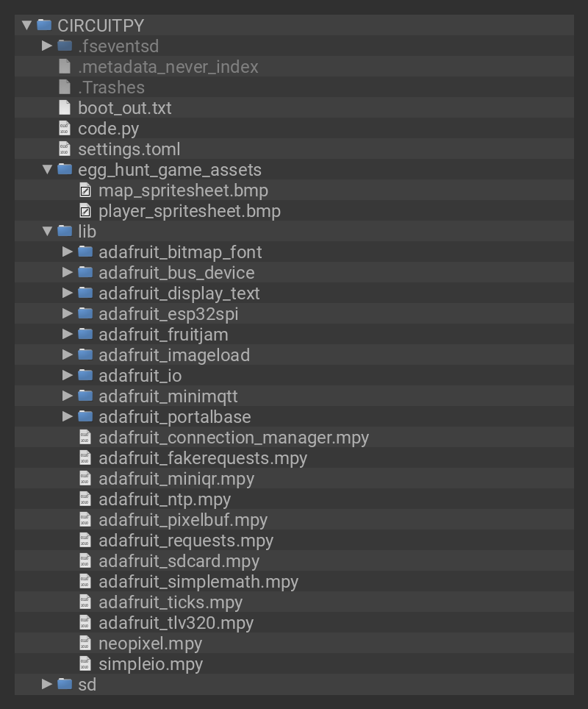Select adafruit_connection_manager.mpy in the list
This screenshot has width=588, height=709.
(x=233, y=438)
